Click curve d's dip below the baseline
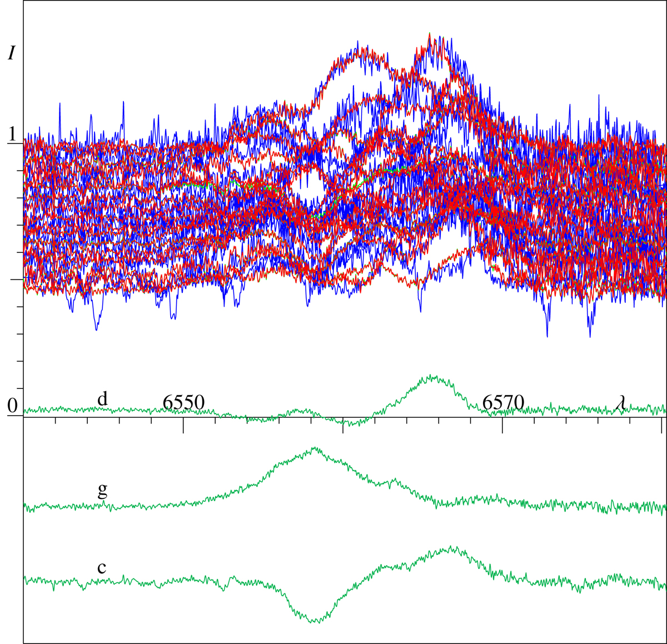Viewport: 667px width, 644px height. click(347, 423)
